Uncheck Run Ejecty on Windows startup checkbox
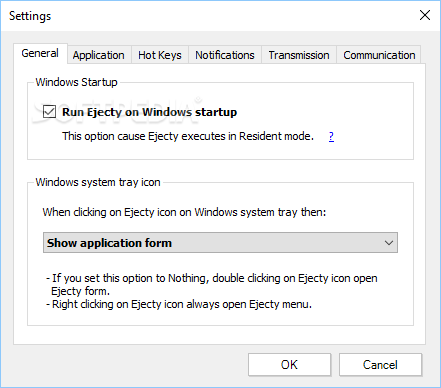This screenshot has height=388, width=441. pos(49,112)
